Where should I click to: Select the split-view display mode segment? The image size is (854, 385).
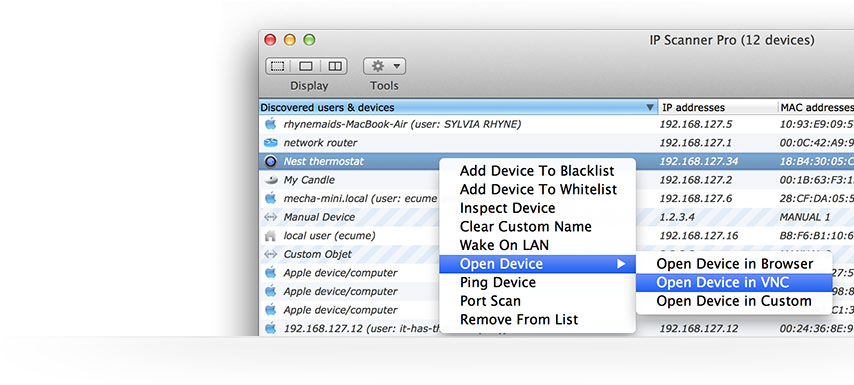coord(334,66)
